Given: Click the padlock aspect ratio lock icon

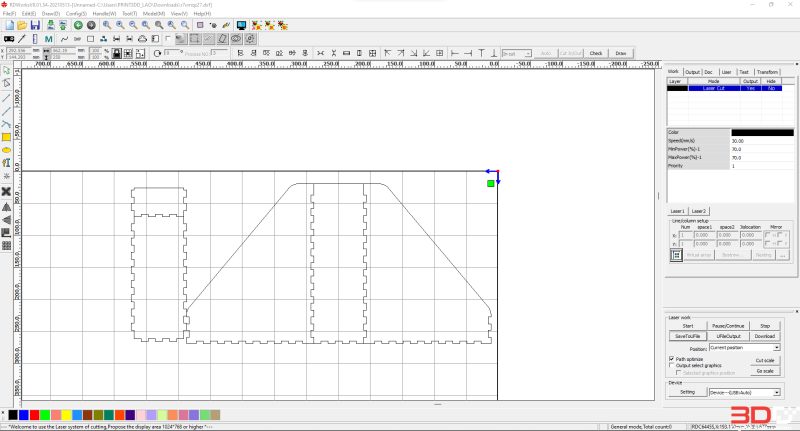Looking at the screenshot, I should coord(117,53).
